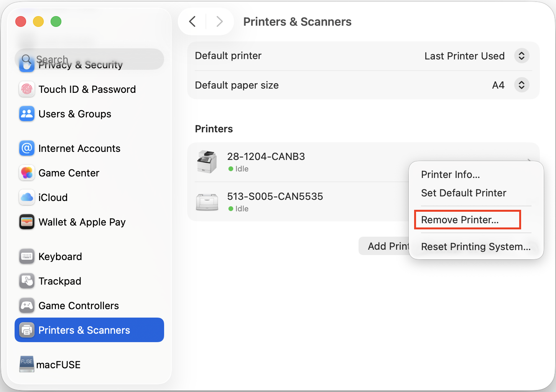Open Game Controllers gamepad icon
This screenshot has width=556, height=392.
[27, 306]
